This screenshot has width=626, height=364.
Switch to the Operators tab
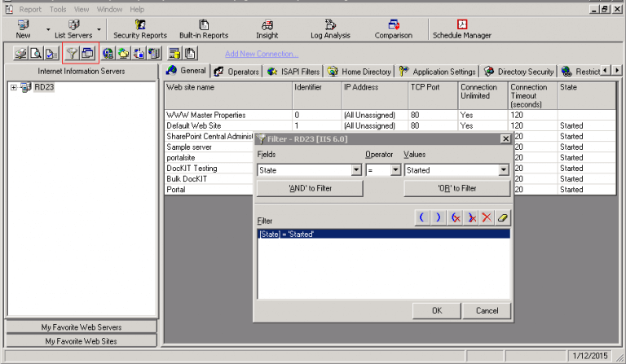coord(236,72)
